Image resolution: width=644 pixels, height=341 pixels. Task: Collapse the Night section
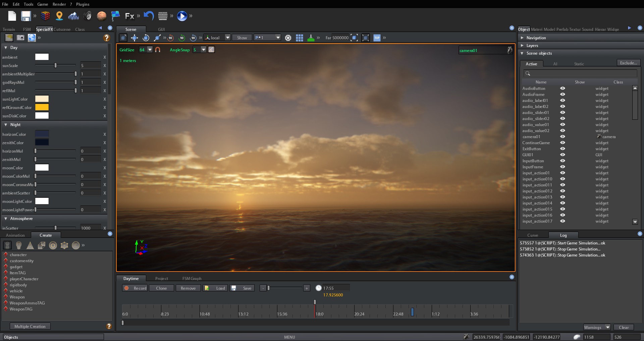point(6,125)
